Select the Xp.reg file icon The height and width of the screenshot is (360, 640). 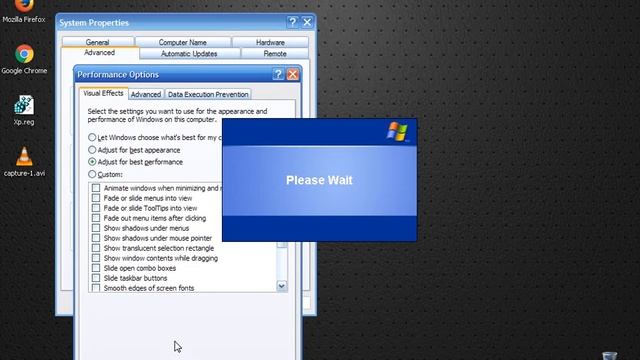[x=24, y=105]
